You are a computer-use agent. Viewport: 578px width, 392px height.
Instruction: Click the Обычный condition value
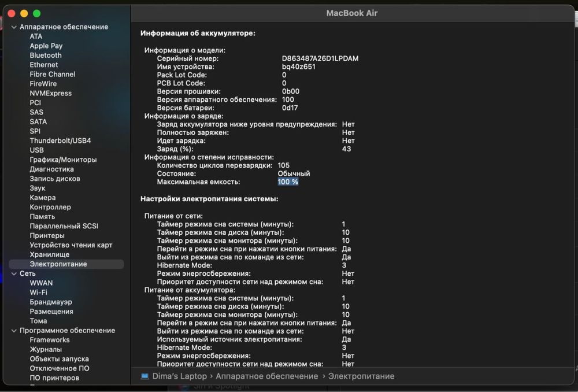point(294,173)
